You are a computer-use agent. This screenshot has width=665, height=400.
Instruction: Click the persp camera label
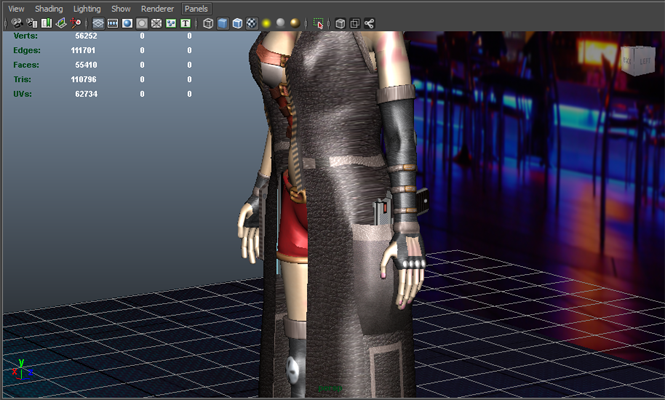coord(330,388)
